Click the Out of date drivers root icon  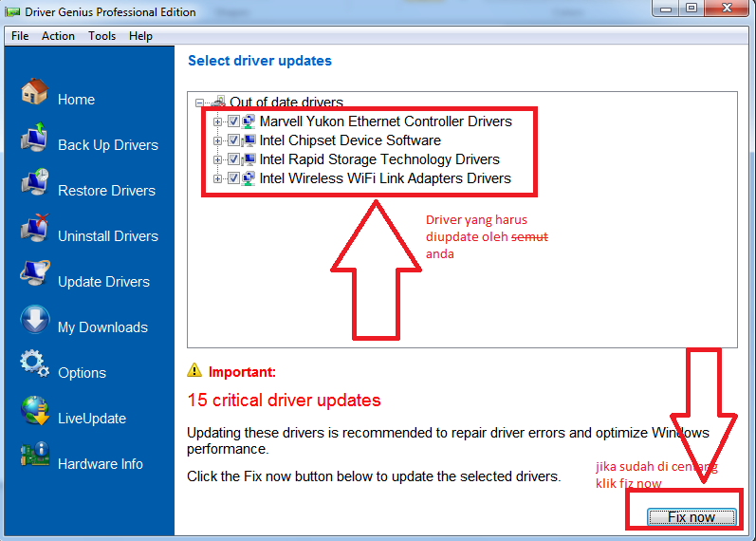tap(218, 102)
